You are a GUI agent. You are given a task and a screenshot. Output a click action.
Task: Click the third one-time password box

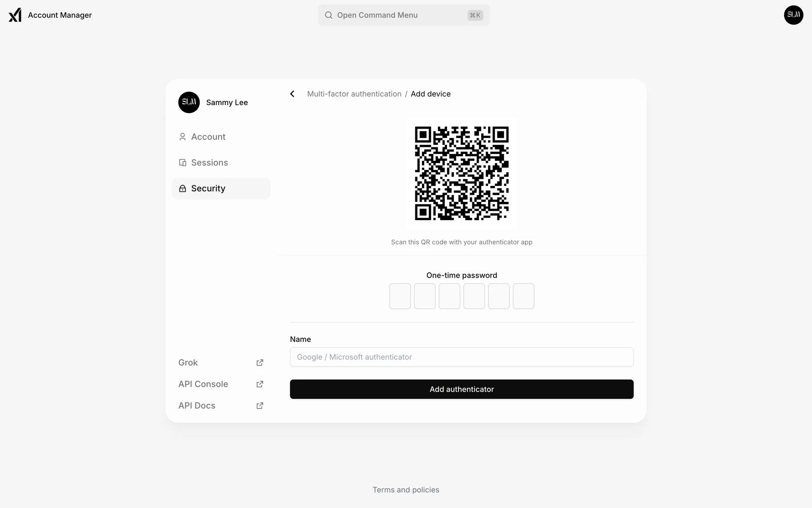coord(449,296)
